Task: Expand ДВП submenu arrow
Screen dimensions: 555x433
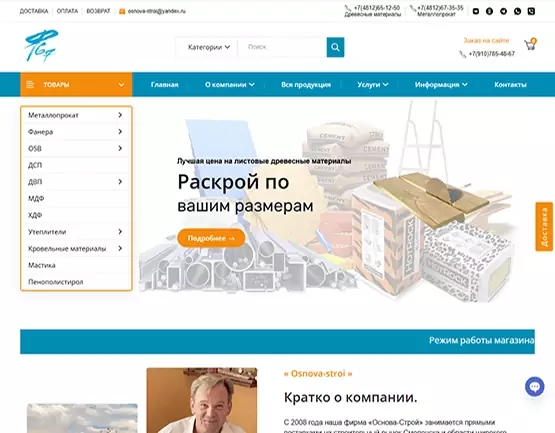Action: tap(120, 182)
